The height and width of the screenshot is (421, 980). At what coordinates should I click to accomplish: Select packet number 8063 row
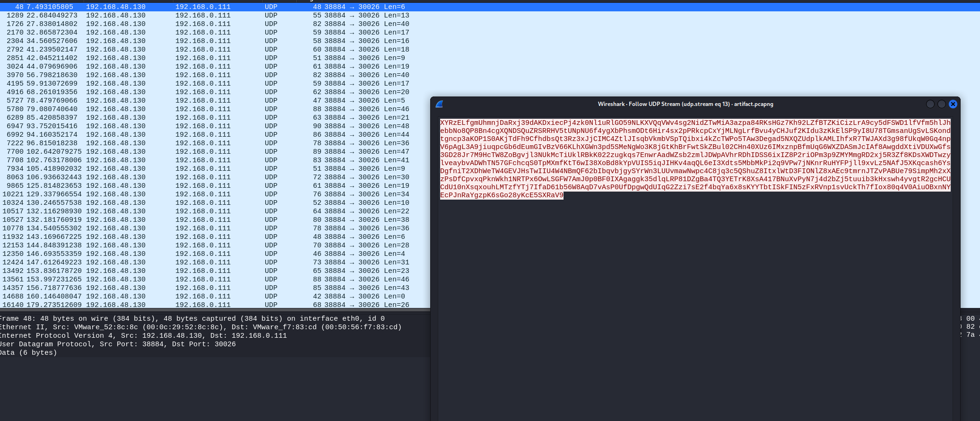click(215, 177)
